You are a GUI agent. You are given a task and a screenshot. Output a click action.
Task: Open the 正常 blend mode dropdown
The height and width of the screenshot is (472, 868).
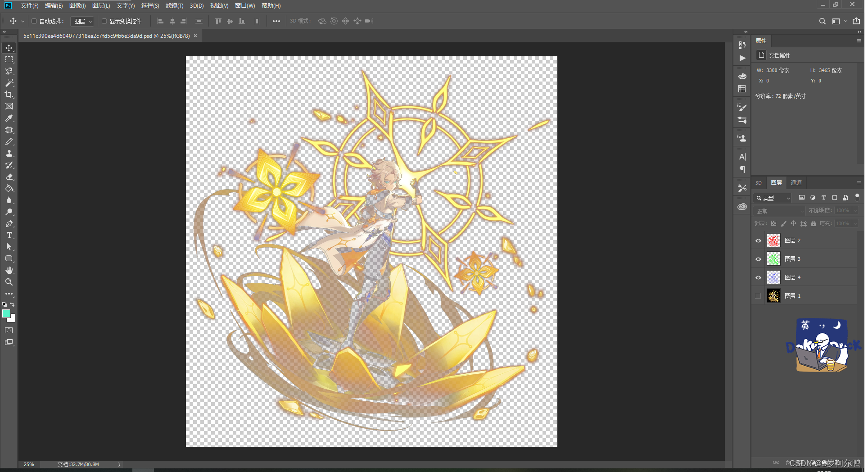(x=780, y=211)
